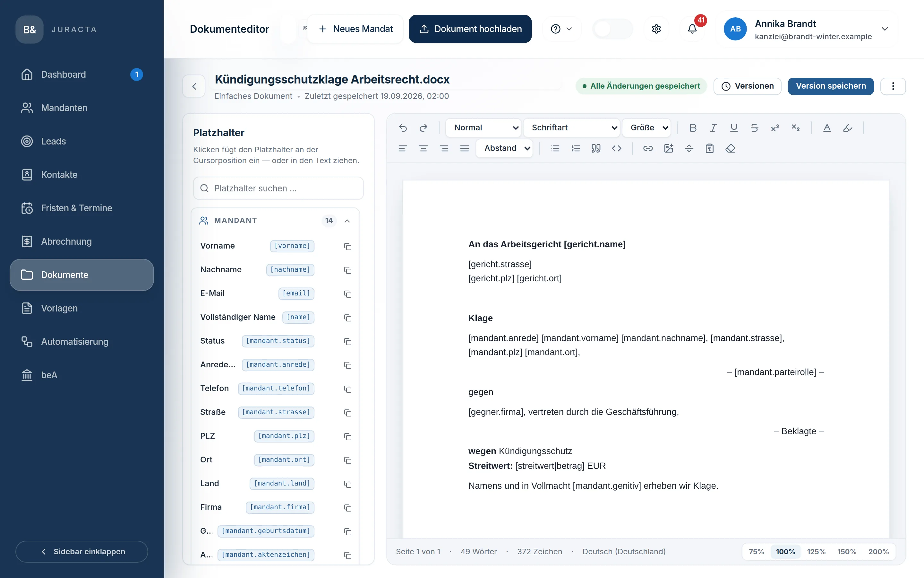Open notifications bell
Image resolution: width=924 pixels, height=578 pixels.
tap(692, 29)
